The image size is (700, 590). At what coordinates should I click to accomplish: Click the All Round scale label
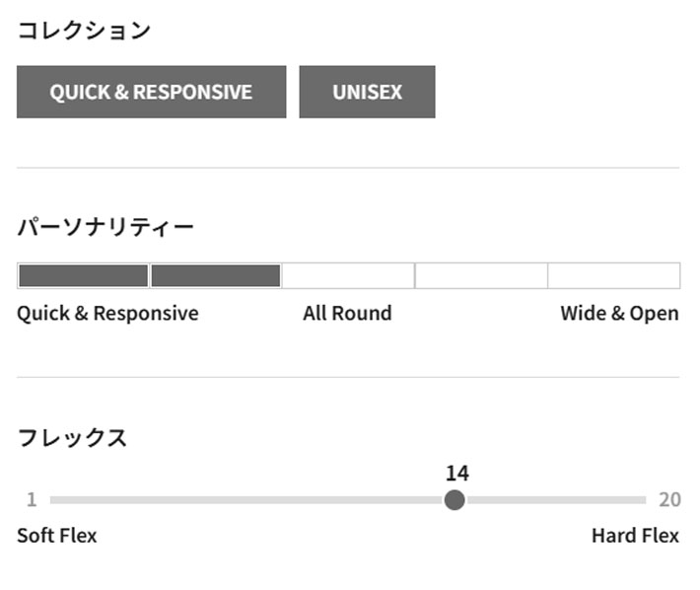coord(347,314)
